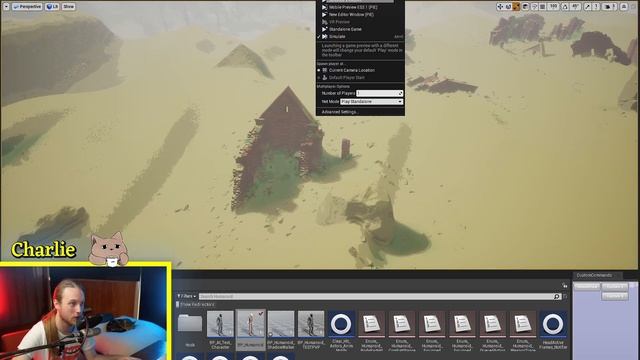Open the Net Mode Play Standalone dropdown
640x360 pixels.
[371, 102]
